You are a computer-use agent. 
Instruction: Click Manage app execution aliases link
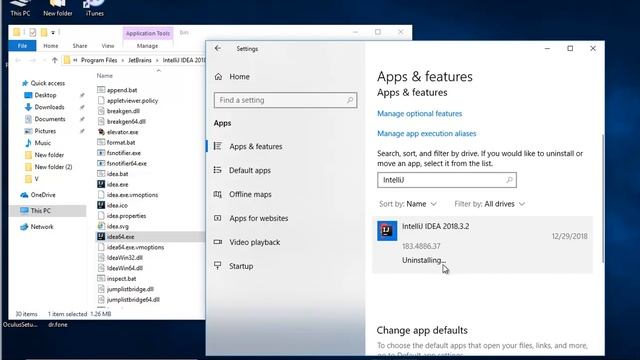pyautogui.click(x=427, y=133)
